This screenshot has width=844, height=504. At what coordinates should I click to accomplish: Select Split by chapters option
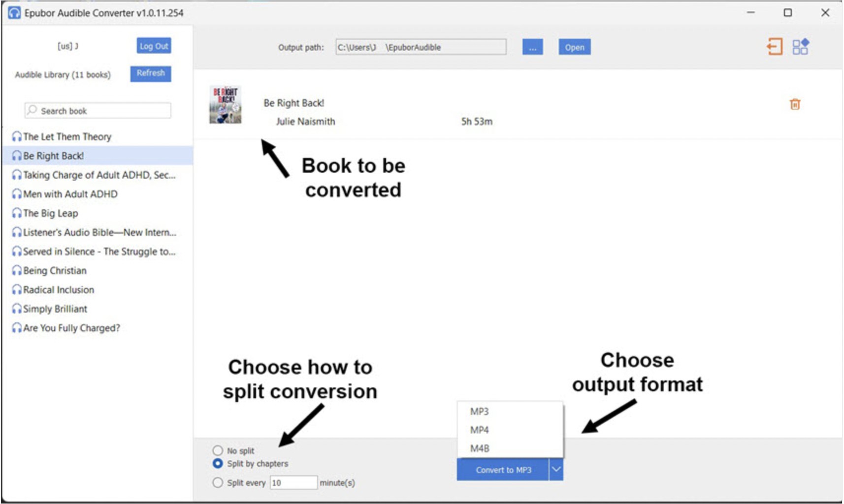[217, 463]
